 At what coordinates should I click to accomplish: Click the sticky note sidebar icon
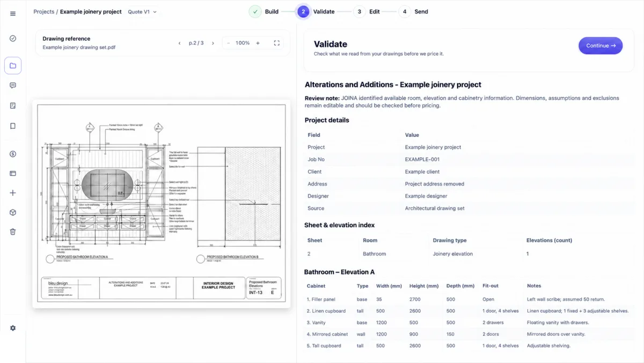13,106
